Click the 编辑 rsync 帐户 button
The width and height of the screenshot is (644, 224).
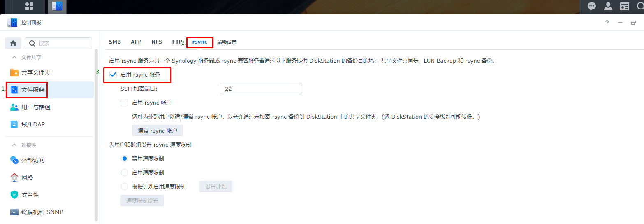pos(157,131)
